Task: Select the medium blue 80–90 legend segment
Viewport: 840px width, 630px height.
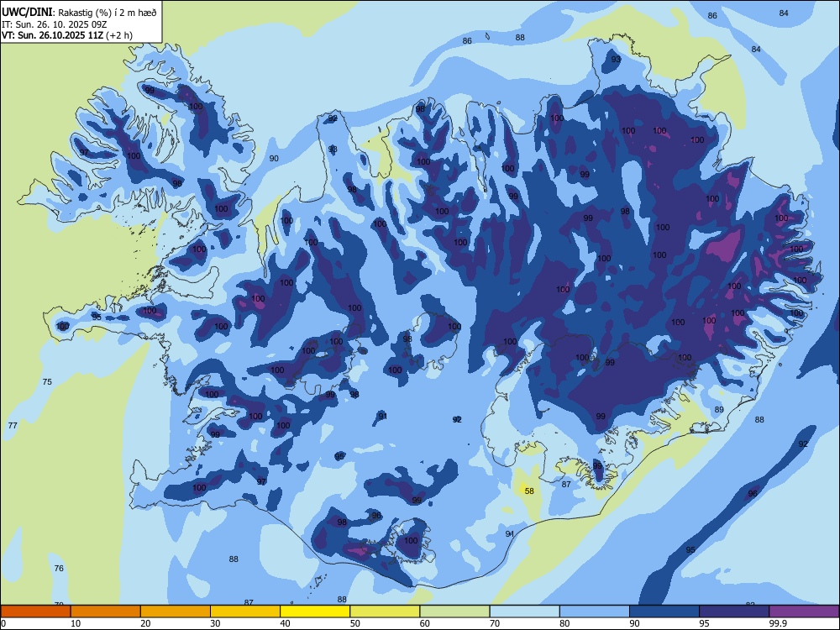Action: pyautogui.click(x=595, y=612)
